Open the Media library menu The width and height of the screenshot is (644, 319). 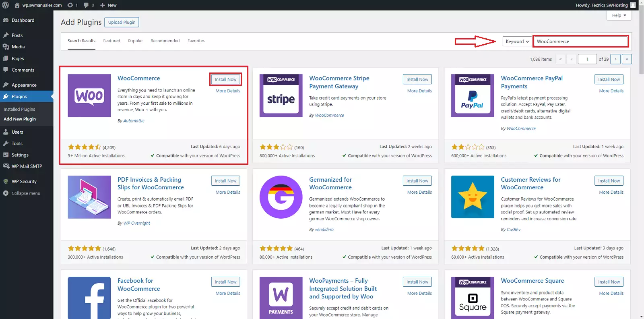(x=18, y=47)
